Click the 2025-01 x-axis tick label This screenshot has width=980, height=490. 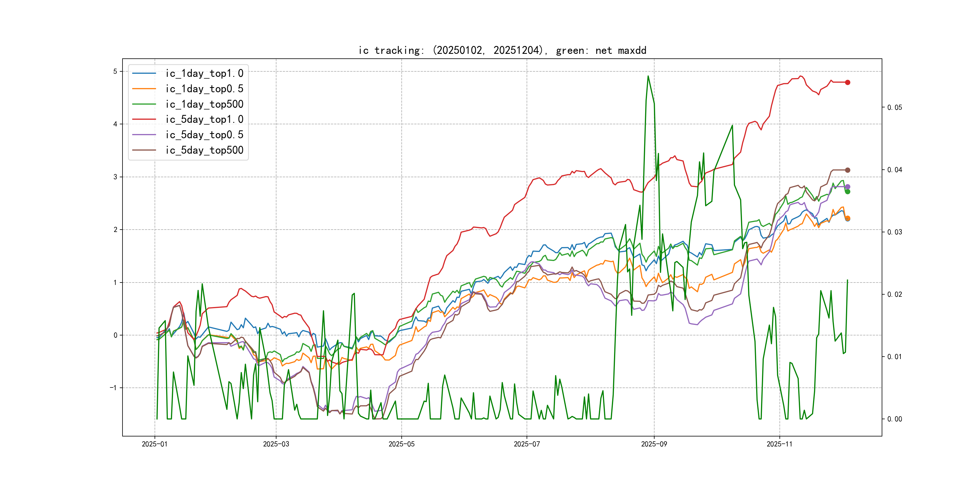(x=155, y=444)
